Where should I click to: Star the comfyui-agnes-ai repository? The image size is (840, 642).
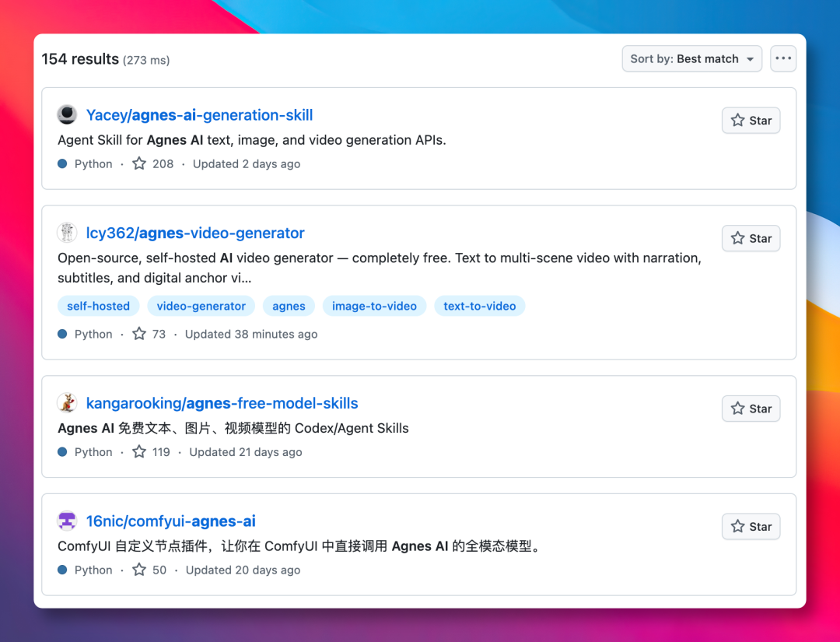pos(751,527)
